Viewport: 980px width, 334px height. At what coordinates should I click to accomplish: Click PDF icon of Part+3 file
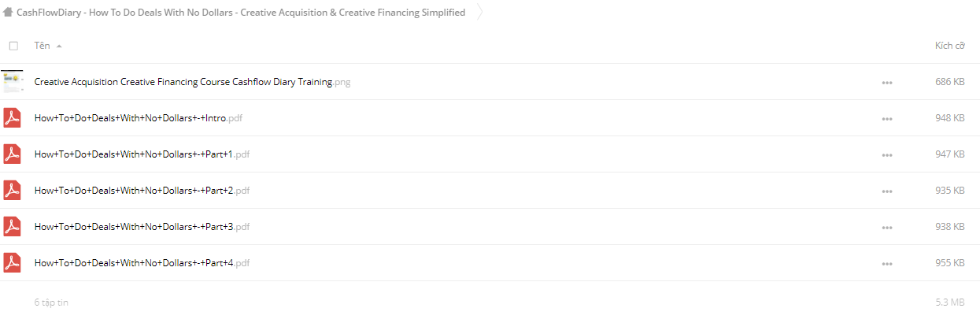tap(12, 227)
